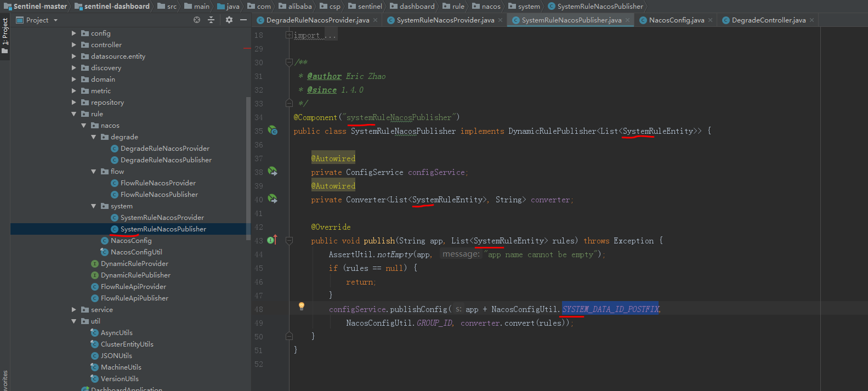
Task: Open FlowRuleApiProvider in the tree
Action: tap(128, 287)
